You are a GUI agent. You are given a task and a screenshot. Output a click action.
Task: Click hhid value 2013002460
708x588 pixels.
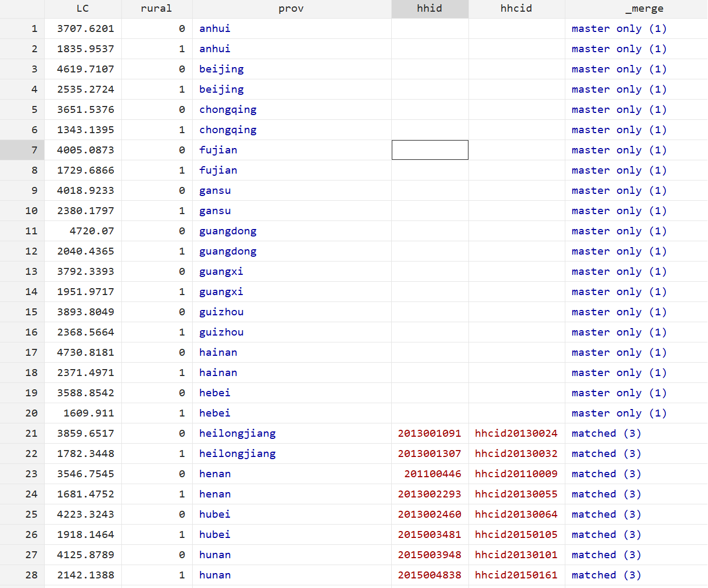coord(430,514)
